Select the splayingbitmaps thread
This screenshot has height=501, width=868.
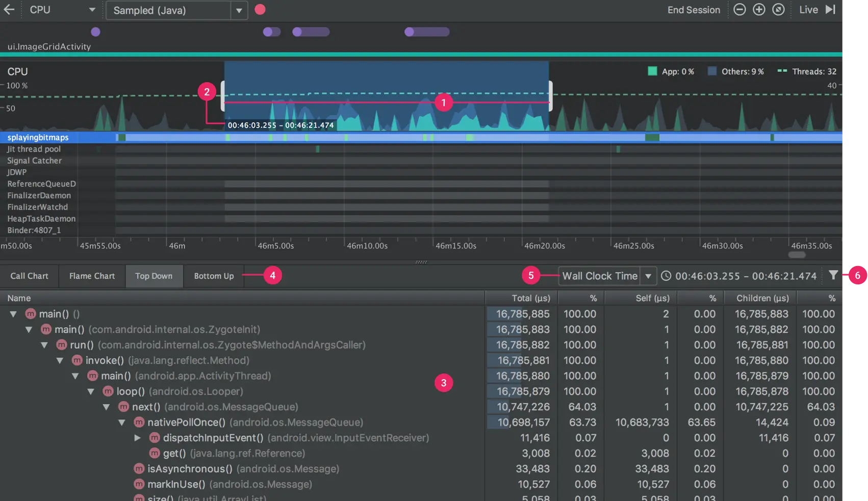pos(421,137)
